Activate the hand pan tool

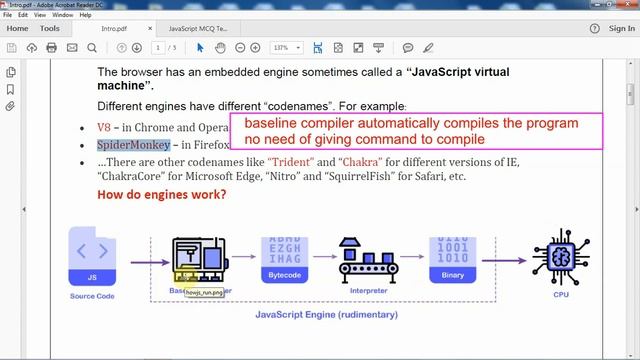pos(220,48)
